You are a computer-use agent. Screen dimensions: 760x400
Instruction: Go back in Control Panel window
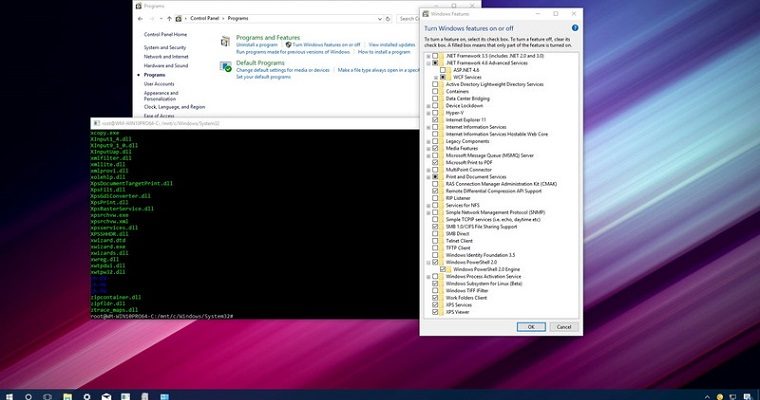coord(140,18)
